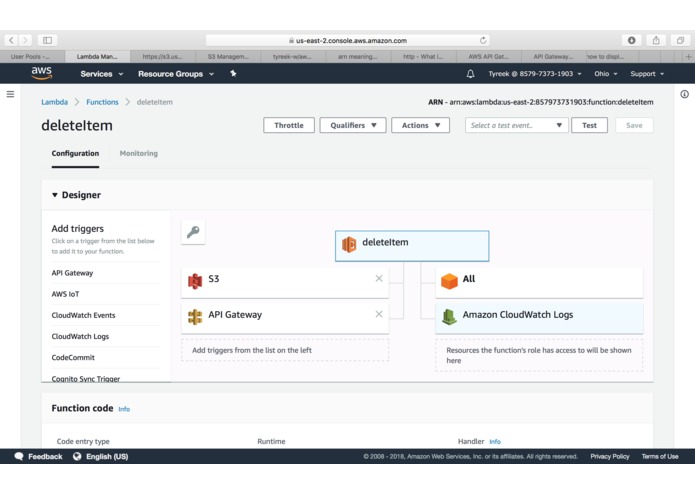Click the Throttle button
695x494 pixels.
(289, 125)
